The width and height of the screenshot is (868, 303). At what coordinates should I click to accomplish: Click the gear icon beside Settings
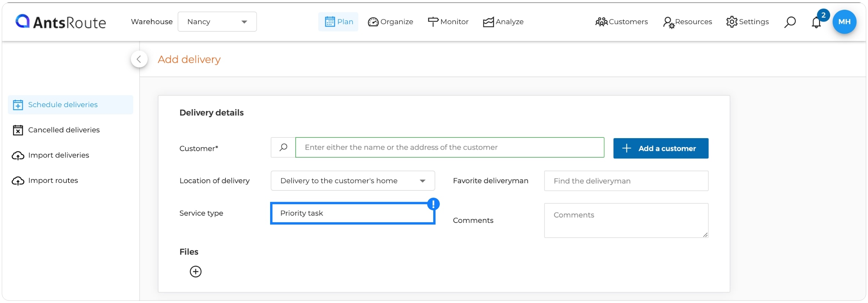pyautogui.click(x=732, y=22)
